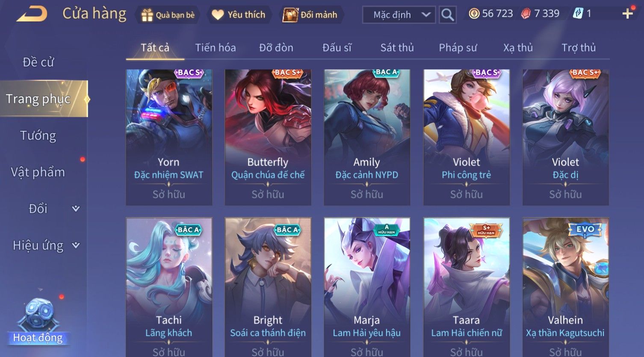644x357 pixels.
Task: Open Yêu thích heart favorites
Action: 218,15
